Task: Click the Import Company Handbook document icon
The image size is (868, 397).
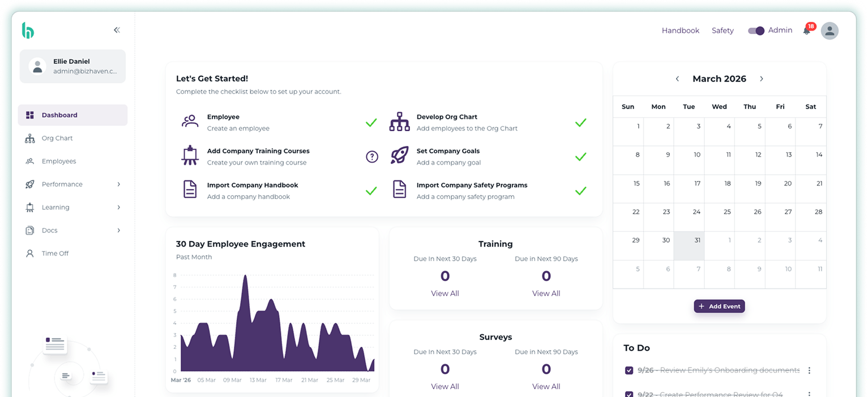Action: pos(190,190)
